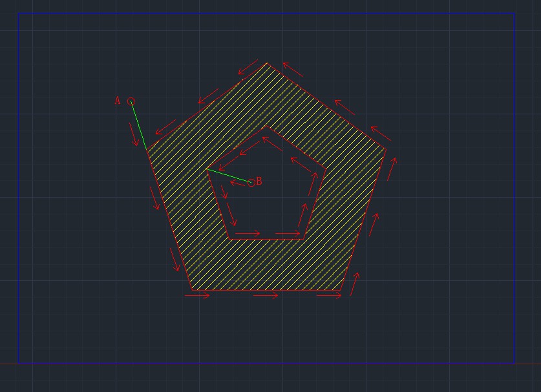Select the bottom-right vertex of the inner pentagon
Image resolution: width=541 pixels, height=392 pixels.
(x=304, y=239)
